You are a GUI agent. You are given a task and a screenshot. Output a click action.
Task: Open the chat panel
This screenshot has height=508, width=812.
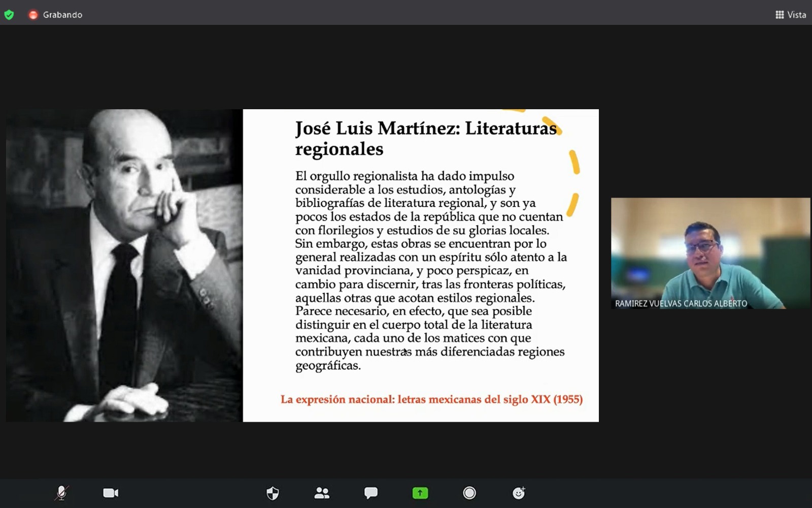(x=371, y=493)
